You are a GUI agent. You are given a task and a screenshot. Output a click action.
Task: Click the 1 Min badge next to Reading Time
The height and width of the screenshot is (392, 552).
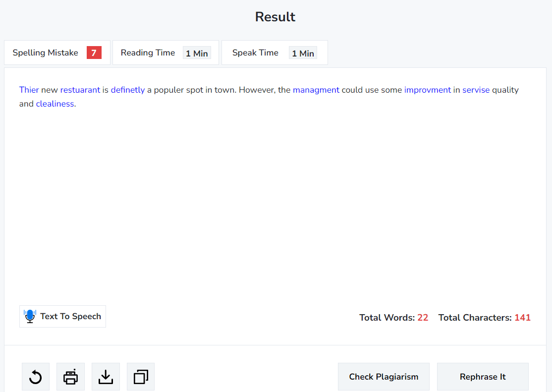(x=197, y=53)
